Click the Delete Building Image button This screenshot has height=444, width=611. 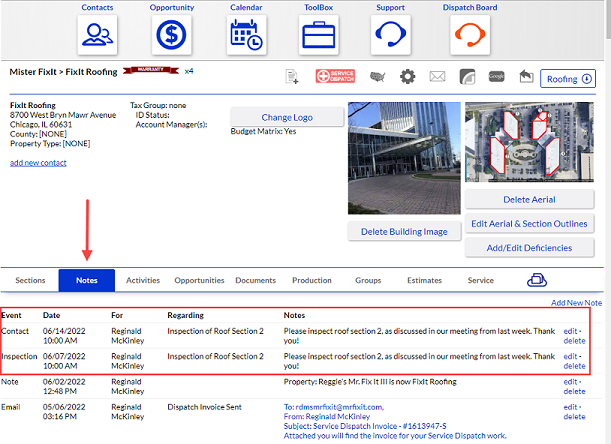click(404, 232)
